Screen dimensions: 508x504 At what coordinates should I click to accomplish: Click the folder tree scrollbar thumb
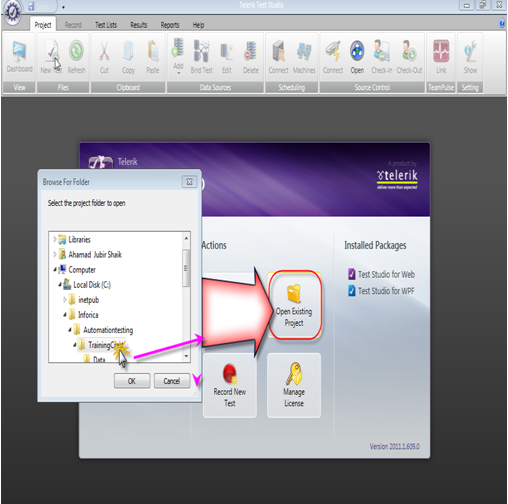click(186, 268)
